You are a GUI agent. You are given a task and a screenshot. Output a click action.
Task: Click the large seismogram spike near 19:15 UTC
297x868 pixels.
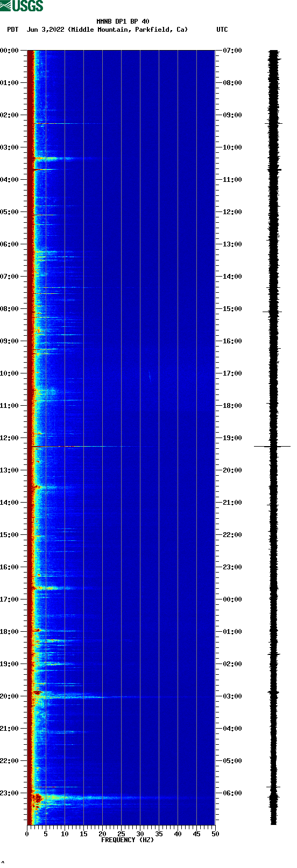pos(272,446)
